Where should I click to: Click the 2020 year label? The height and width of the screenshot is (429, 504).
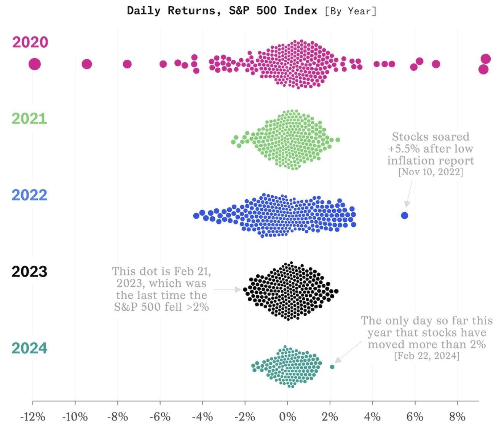30,42
